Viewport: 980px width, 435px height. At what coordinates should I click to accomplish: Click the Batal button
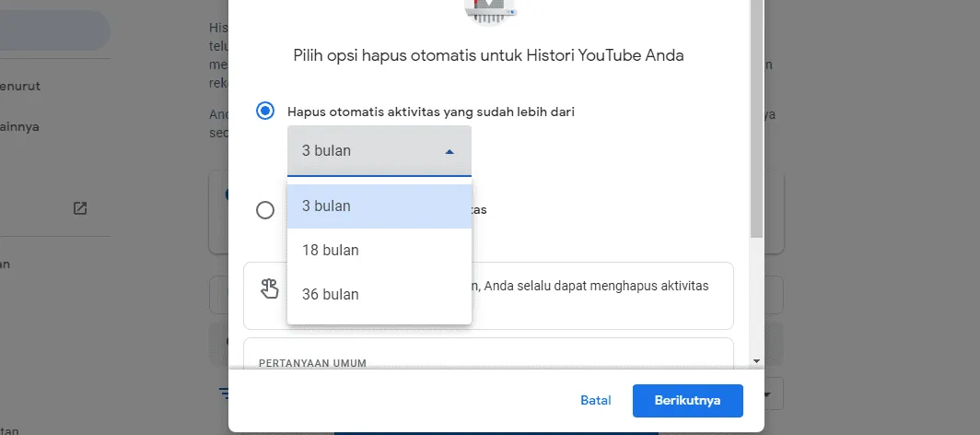596,401
